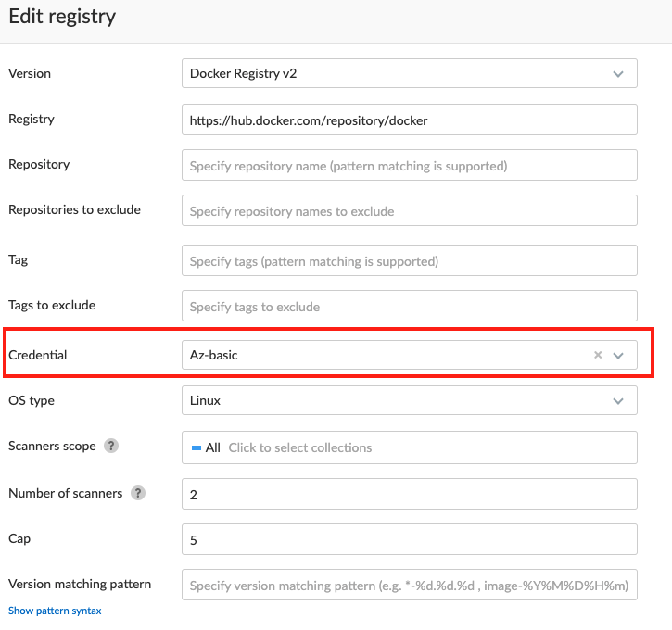This screenshot has width=672, height=630.
Task: Focus the Tag input field
Action: pos(409,260)
